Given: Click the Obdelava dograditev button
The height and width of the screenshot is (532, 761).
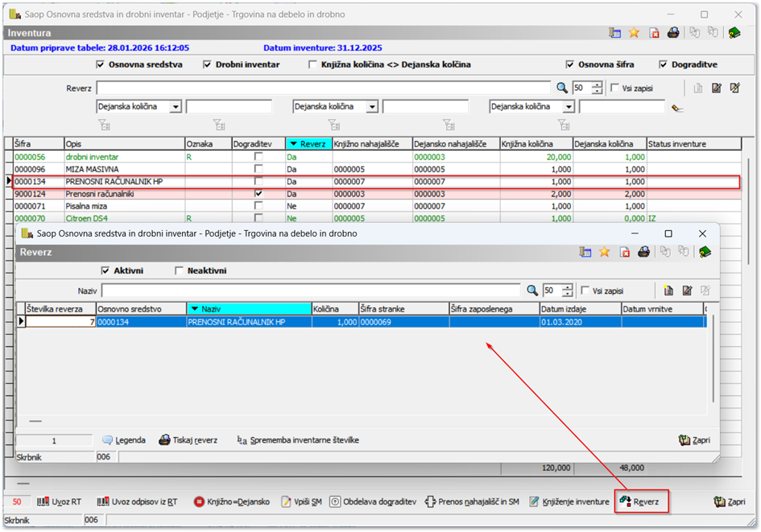Looking at the screenshot, I should click(373, 502).
